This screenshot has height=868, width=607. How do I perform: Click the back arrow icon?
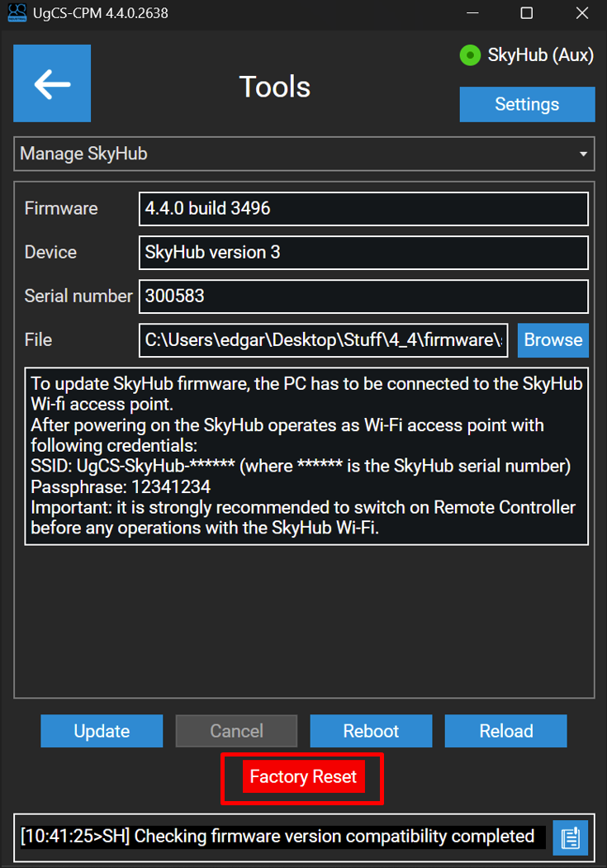[x=52, y=83]
